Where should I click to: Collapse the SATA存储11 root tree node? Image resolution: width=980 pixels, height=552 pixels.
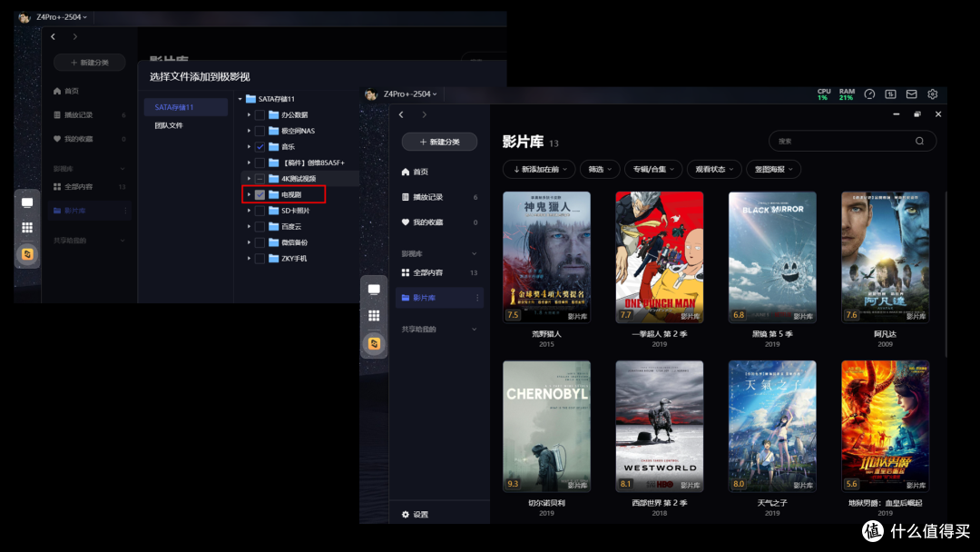coord(240,99)
